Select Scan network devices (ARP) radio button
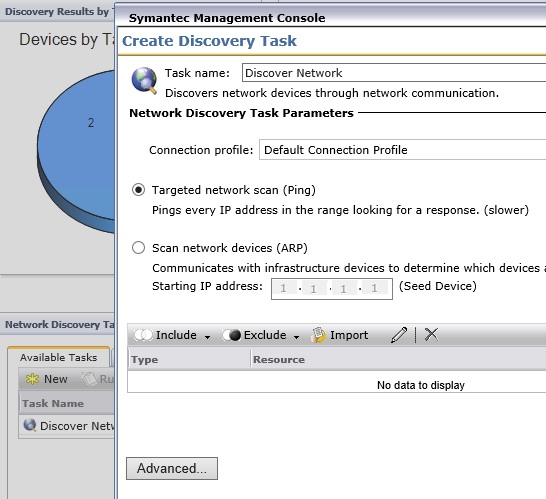Screen dimensions: 546x499 click(x=138, y=248)
